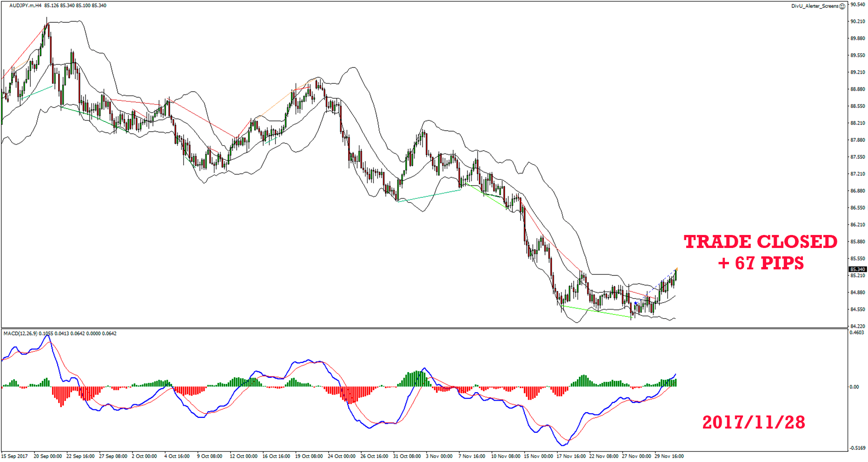Viewport: 868px width, 462px height.
Task: Click the smiley face Expert Advisor icon
Action: 842,7
